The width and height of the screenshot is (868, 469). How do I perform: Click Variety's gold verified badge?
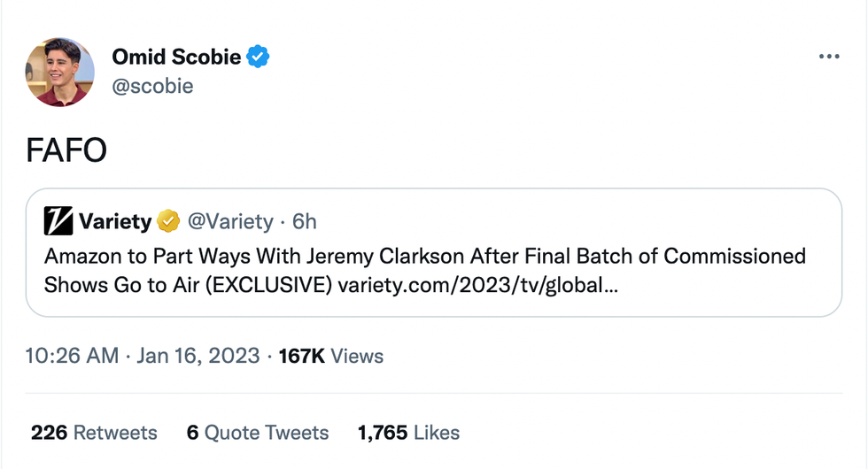tap(168, 221)
